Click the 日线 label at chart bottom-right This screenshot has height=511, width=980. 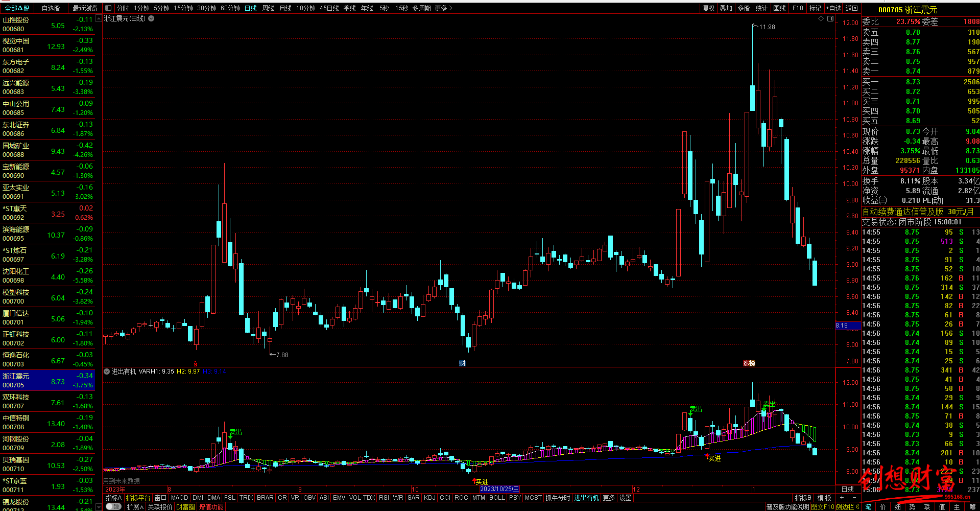tap(847, 489)
